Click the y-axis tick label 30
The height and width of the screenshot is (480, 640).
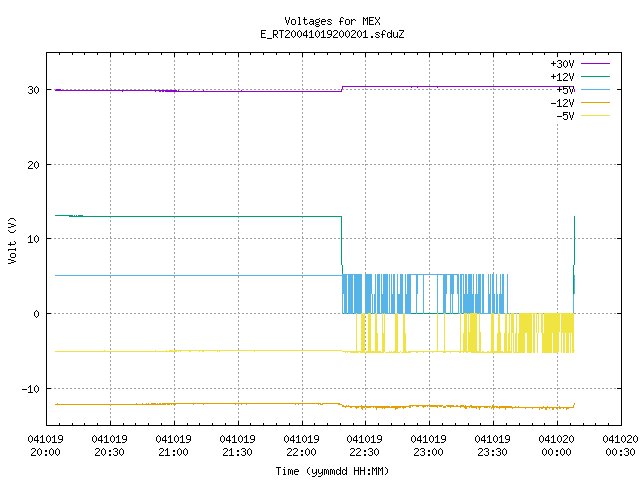point(33,90)
